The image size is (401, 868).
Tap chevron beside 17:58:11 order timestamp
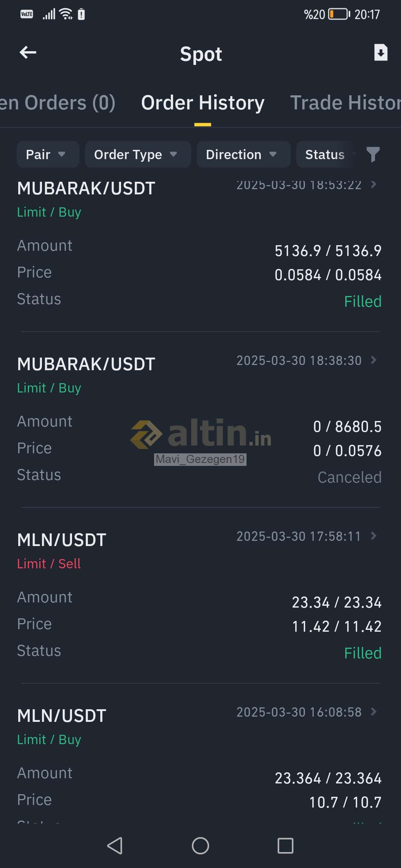click(374, 536)
